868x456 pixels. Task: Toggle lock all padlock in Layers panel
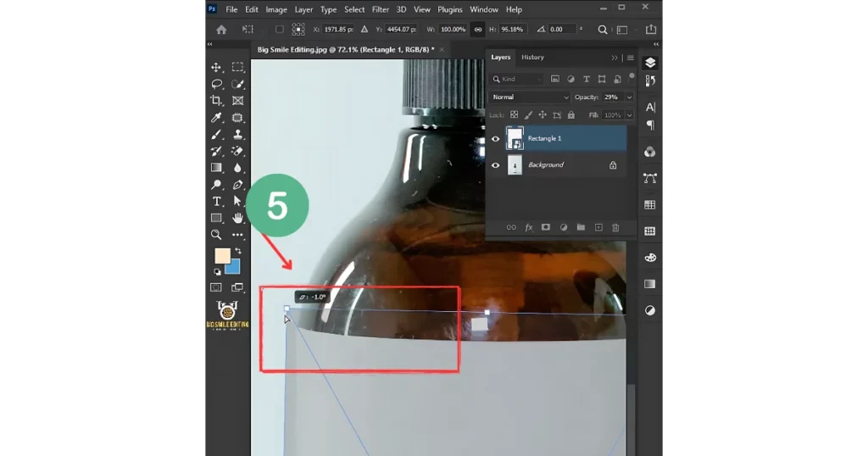click(571, 115)
